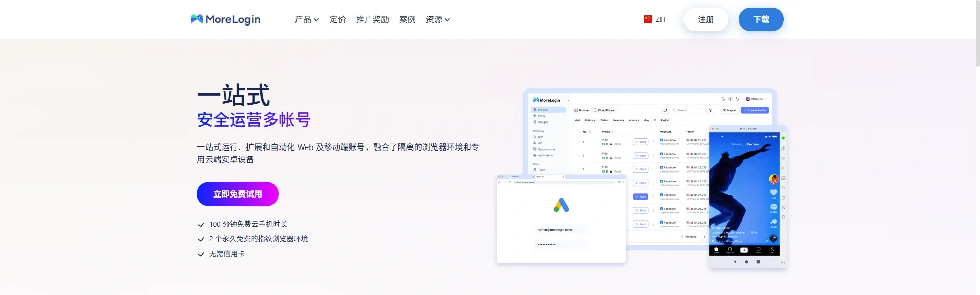Click the bell notification icon in preview

pos(737,99)
